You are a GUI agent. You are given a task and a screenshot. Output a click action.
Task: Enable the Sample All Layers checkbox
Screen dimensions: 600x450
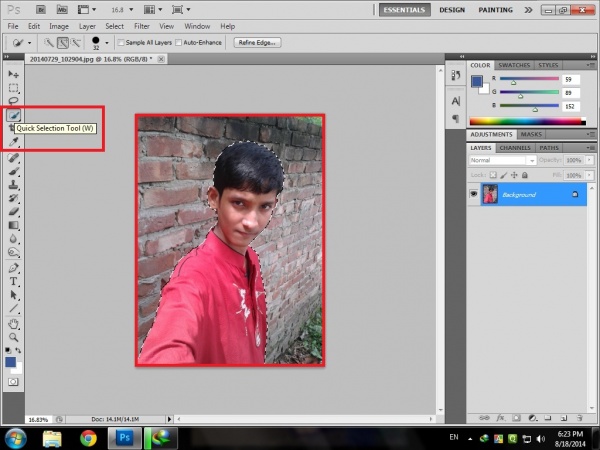coord(120,43)
